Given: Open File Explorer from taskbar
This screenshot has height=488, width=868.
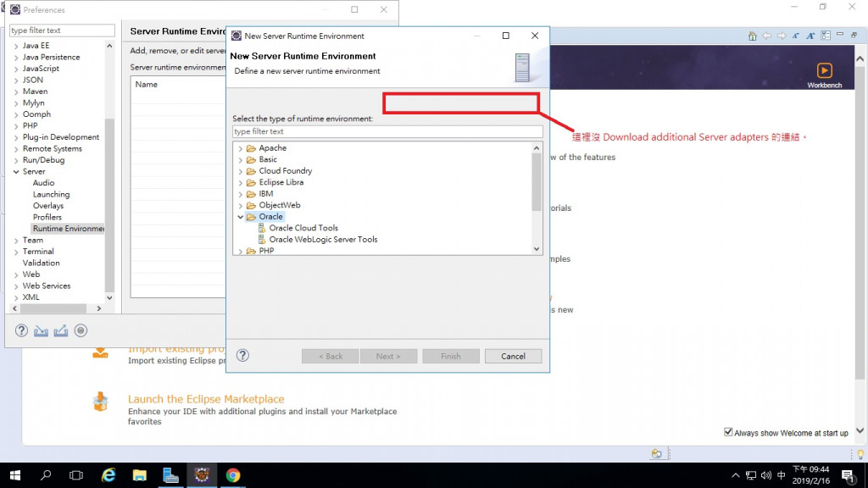Looking at the screenshot, I should click(x=140, y=475).
